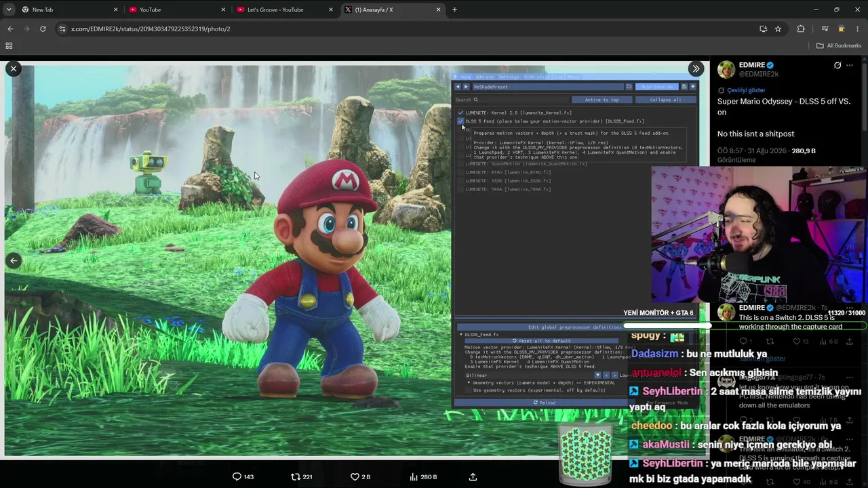Screen dimensions: 868x488
Task: Install the X app from the address bar icon
Action: (x=763, y=28)
